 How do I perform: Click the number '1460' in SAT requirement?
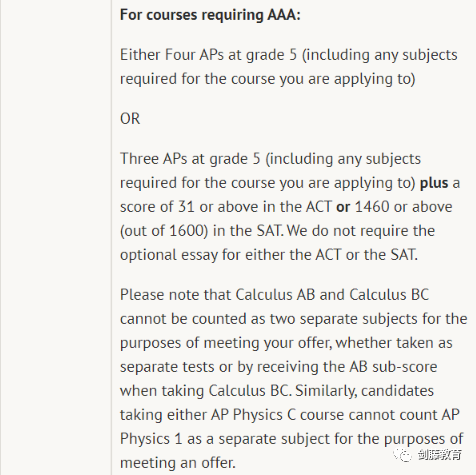[372, 207]
